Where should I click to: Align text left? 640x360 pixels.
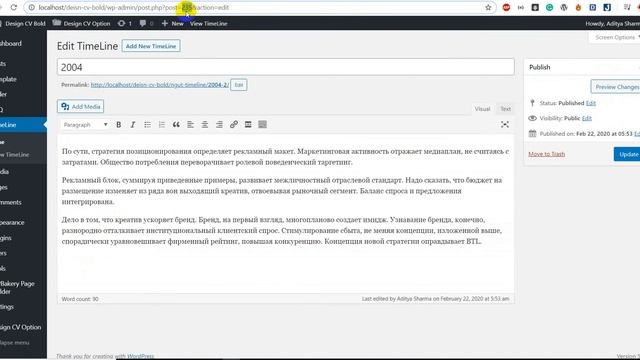click(190, 124)
